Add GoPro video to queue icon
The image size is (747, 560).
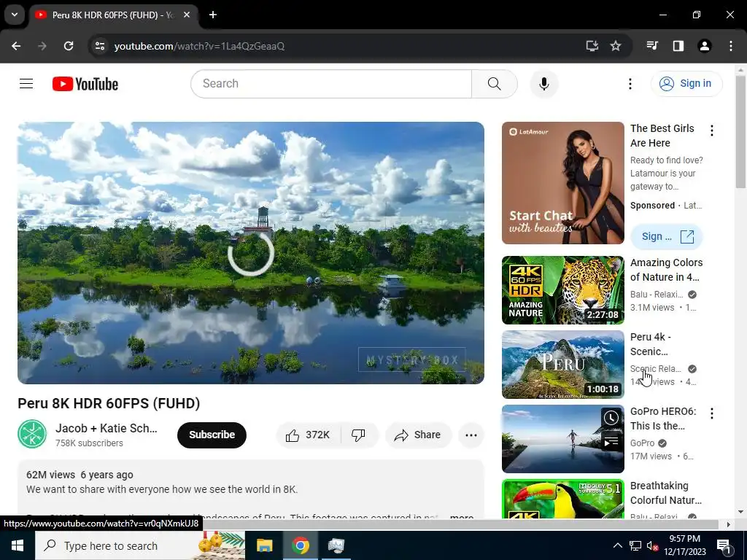click(x=611, y=442)
